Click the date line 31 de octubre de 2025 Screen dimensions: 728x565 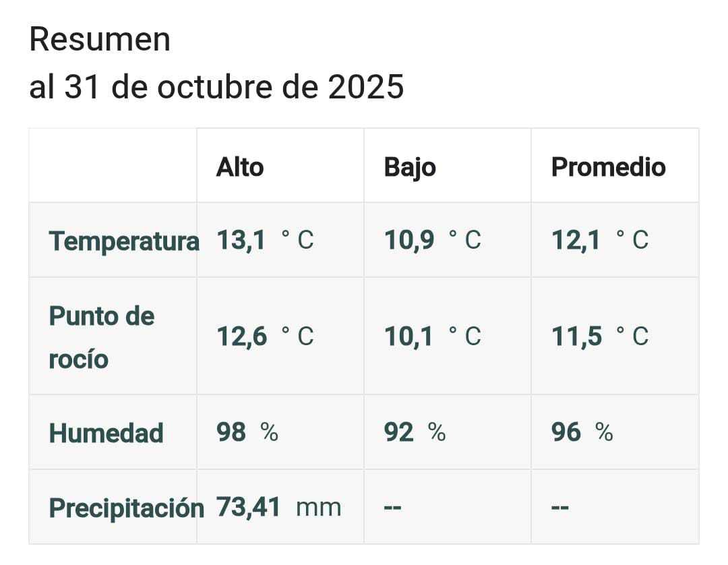[216, 87]
